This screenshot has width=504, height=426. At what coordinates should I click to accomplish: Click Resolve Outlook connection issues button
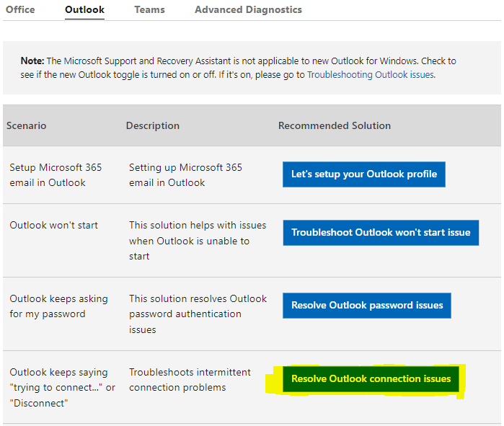coord(371,378)
